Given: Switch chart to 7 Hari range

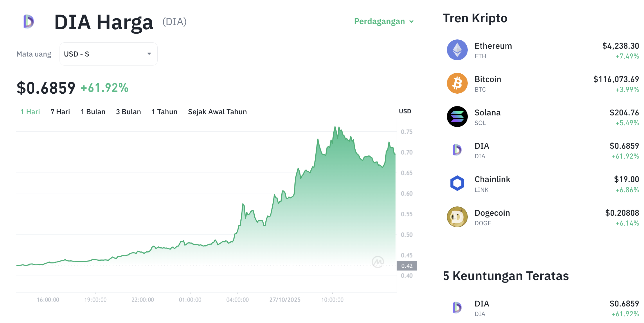Looking at the screenshot, I should tap(60, 112).
